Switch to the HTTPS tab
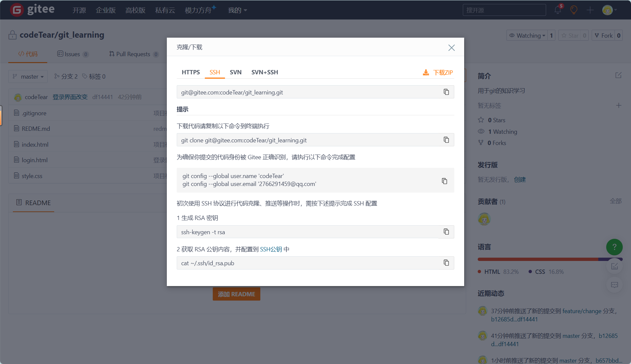 (191, 72)
